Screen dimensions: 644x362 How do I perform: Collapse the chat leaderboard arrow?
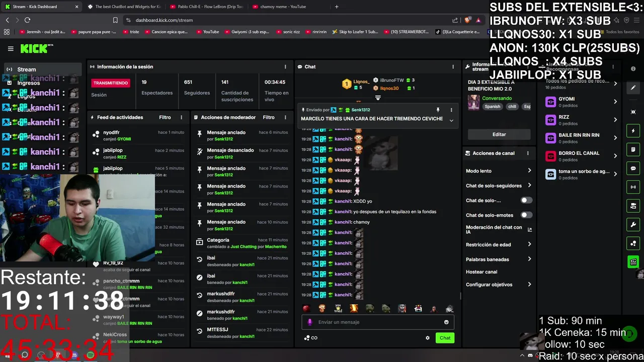(378, 98)
